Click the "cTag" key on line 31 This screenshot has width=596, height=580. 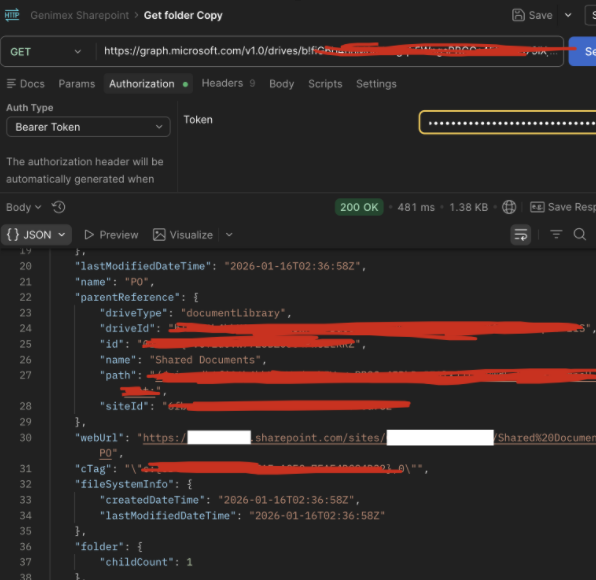pyautogui.click(x=93, y=469)
